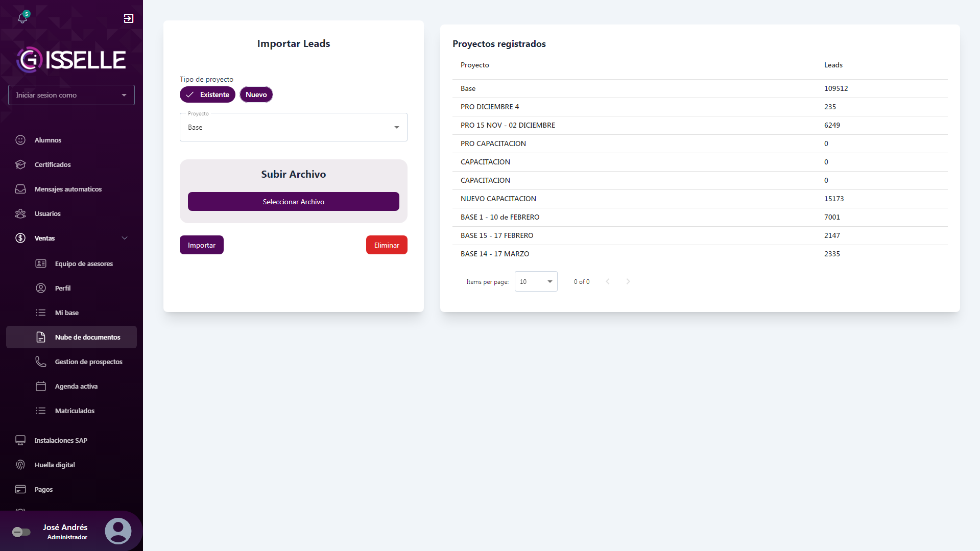980x551 pixels.
Task: Open Gestion de prospectos phone icon
Action: (41, 362)
